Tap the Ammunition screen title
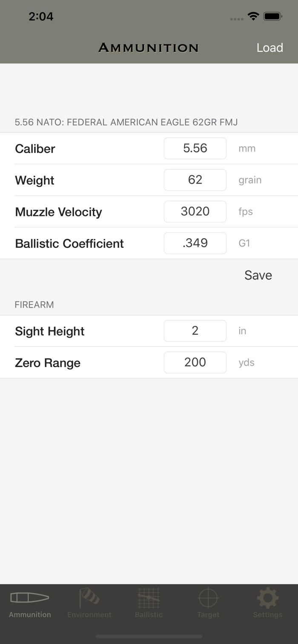This screenshot has height=644, width=298. 149,48
